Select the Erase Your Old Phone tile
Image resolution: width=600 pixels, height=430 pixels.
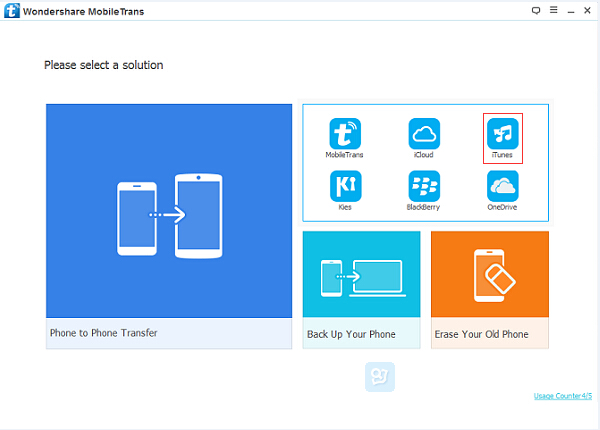[490, 290]
